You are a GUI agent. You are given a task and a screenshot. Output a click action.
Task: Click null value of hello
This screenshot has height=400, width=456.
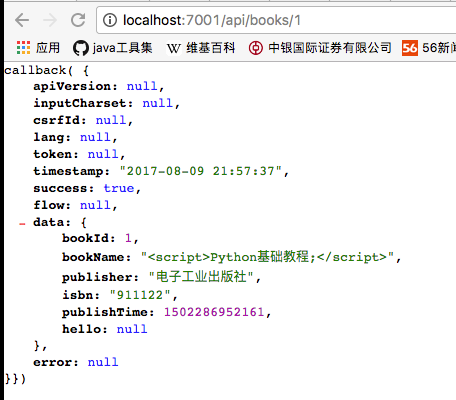click(132, 329)
